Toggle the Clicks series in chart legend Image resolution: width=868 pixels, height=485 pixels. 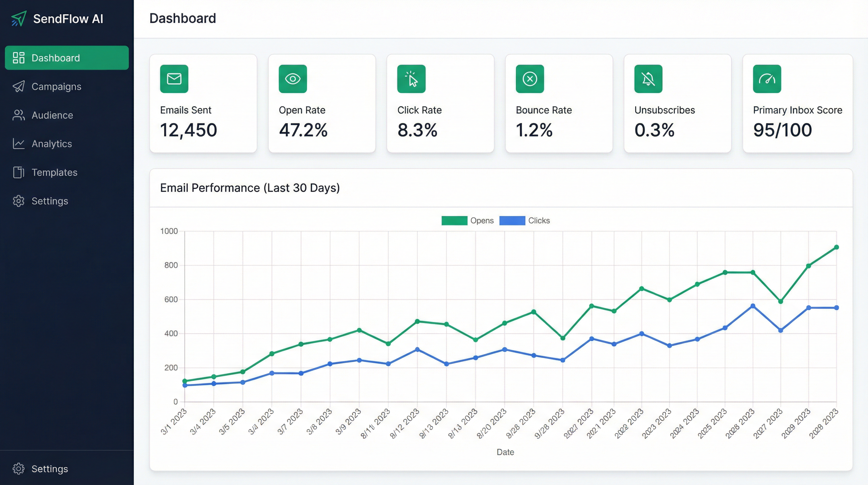tap(538, 221)
